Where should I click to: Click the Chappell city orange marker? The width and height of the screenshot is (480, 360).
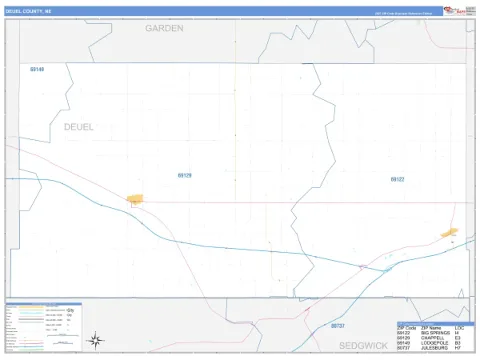[x=135, y=199]
